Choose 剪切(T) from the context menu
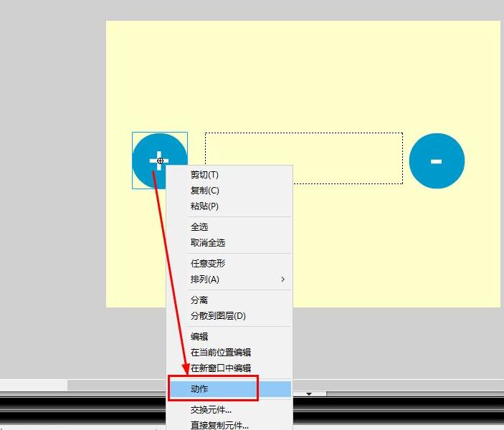The height and width of the screenshot is (430, 504). tap(229, 175)
